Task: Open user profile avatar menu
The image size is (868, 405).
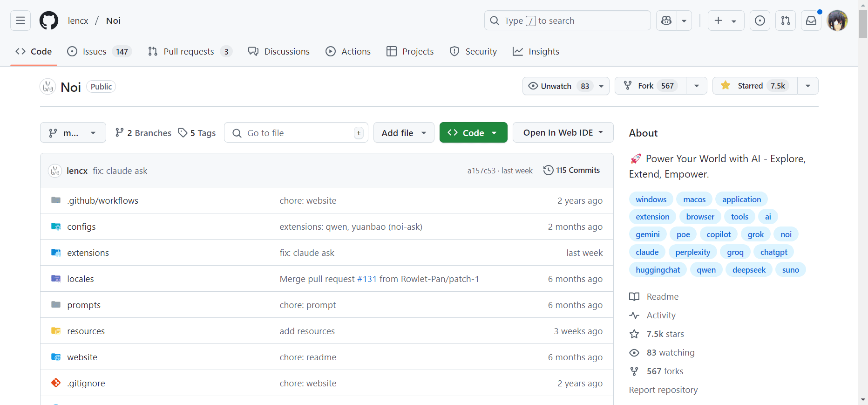Action: [x=837, y=21]
